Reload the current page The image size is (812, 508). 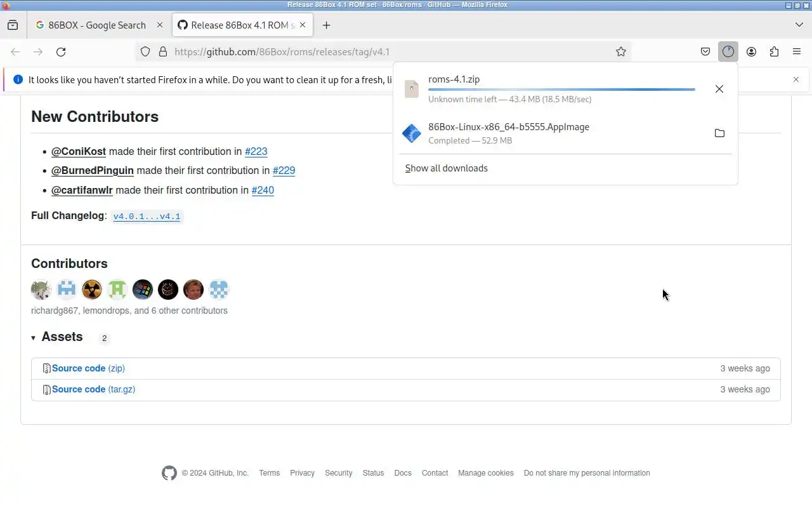click(x=61, y=52)
